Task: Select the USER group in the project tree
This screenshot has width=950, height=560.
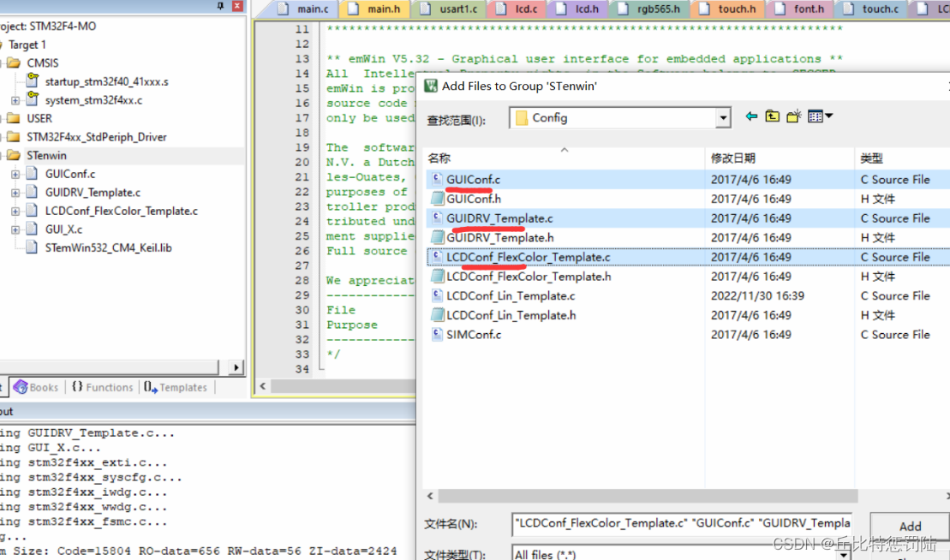Action: point(39,119)
